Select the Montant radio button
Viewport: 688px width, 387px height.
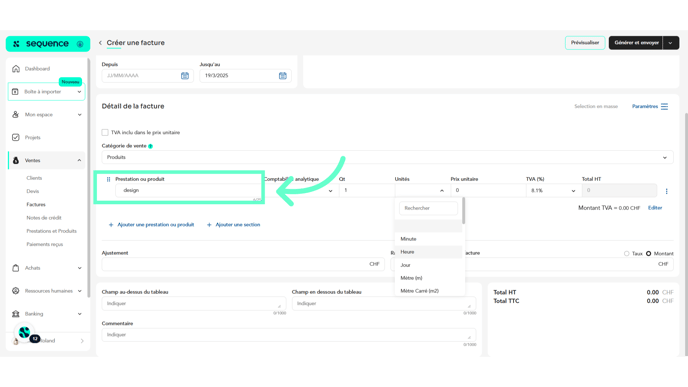pyautogui.click(x=649, y=254)
